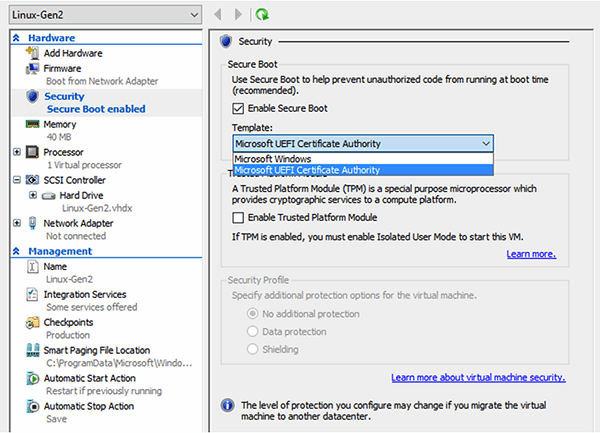The height and width of the screenshot is (433, 600).
Task: Open the Firmware settings
Action: [62, 68]
